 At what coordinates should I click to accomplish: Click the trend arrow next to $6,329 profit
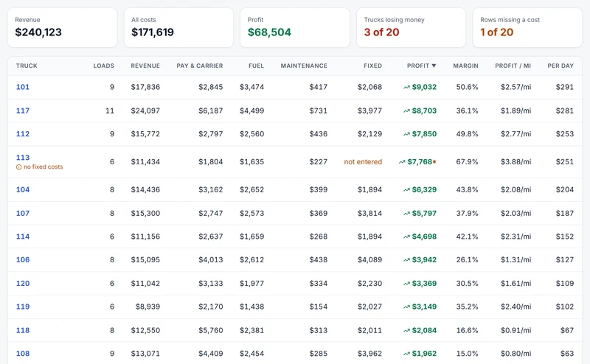click(x=406, y=190)
